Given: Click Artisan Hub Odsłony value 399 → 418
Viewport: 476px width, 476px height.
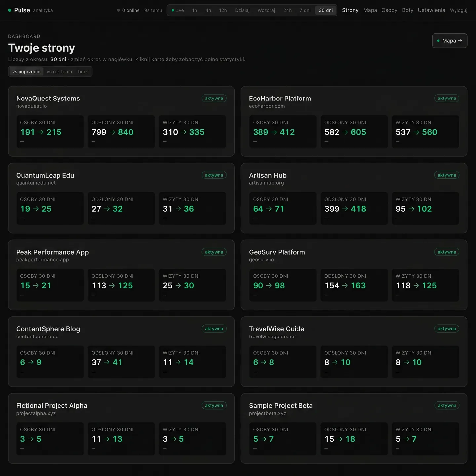Looking at the screenshot, I should tap(345, 209).
